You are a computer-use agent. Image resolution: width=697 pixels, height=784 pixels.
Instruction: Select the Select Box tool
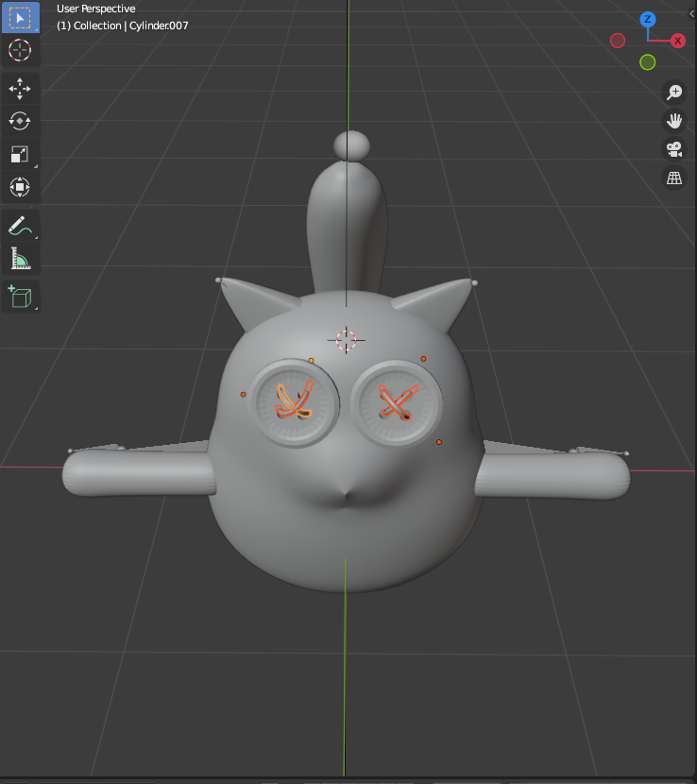[x=20, y=18]
